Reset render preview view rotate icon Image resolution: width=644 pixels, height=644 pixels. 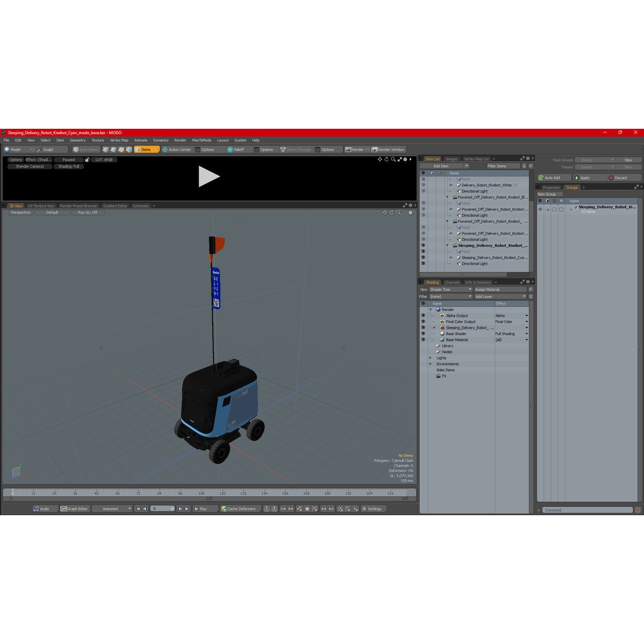[x=386, y=159]
